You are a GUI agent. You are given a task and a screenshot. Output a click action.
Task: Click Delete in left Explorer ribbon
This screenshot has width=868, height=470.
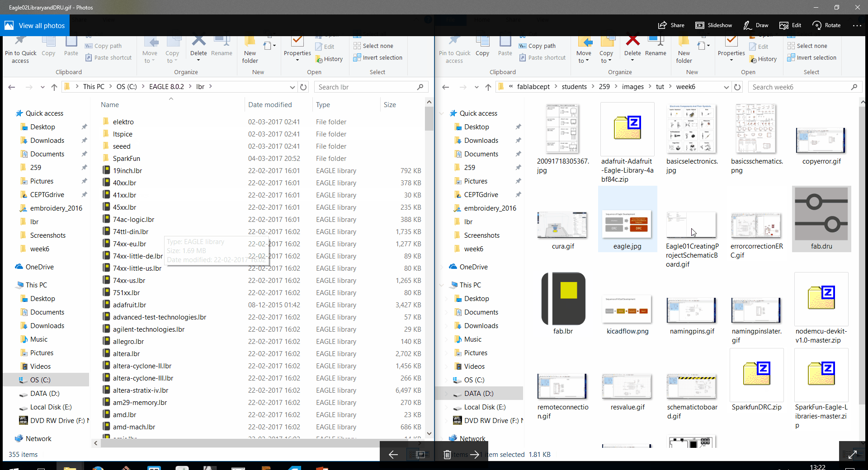[x=198, y=49]
